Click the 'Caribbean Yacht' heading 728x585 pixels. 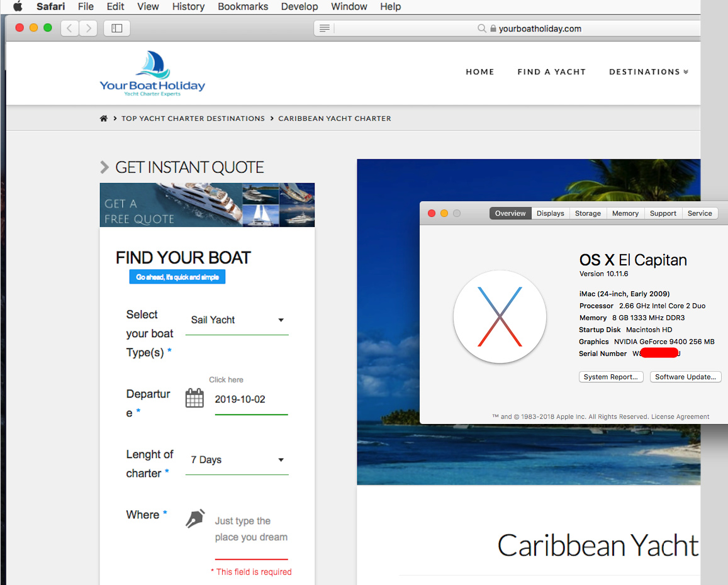tap(598, 545)
